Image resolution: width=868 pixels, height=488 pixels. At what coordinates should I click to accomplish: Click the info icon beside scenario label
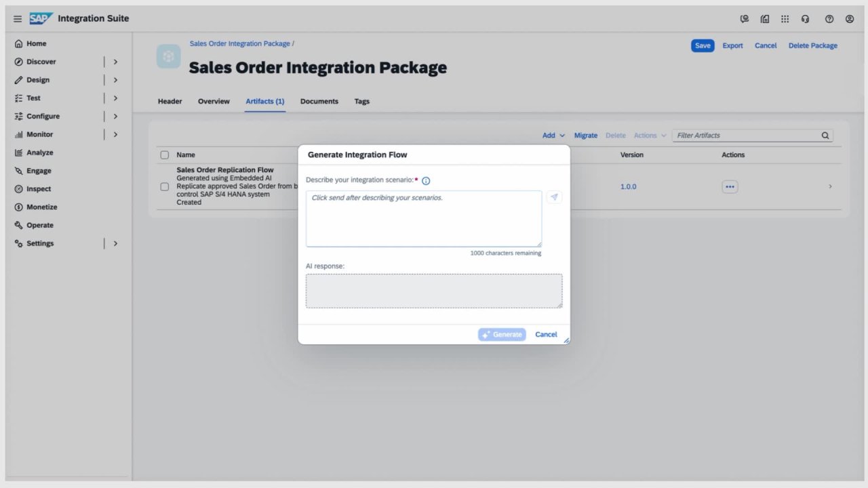click(426, 181)
